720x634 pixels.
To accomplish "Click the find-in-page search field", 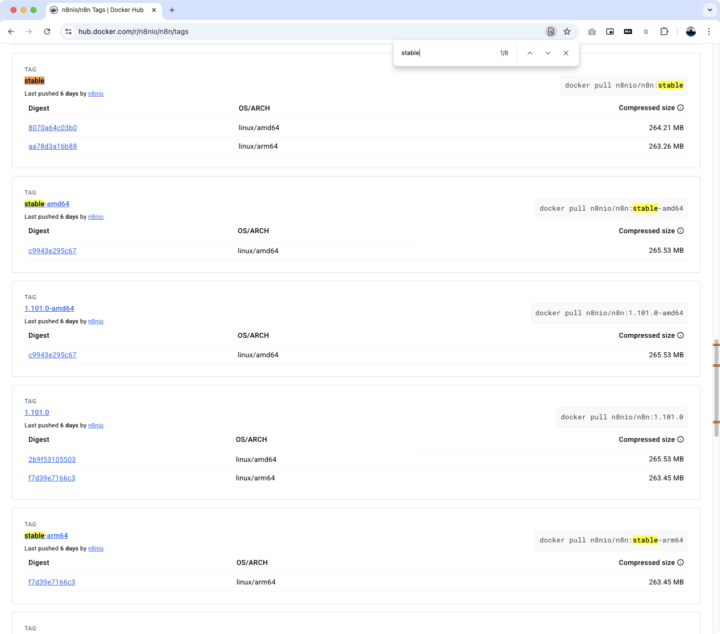I will (446, 53).
